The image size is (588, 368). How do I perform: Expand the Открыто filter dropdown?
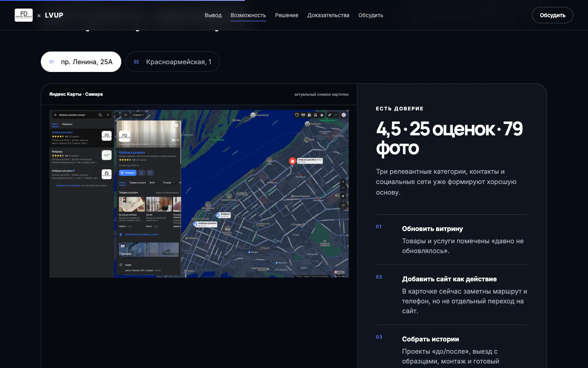(x=138, y=115)
